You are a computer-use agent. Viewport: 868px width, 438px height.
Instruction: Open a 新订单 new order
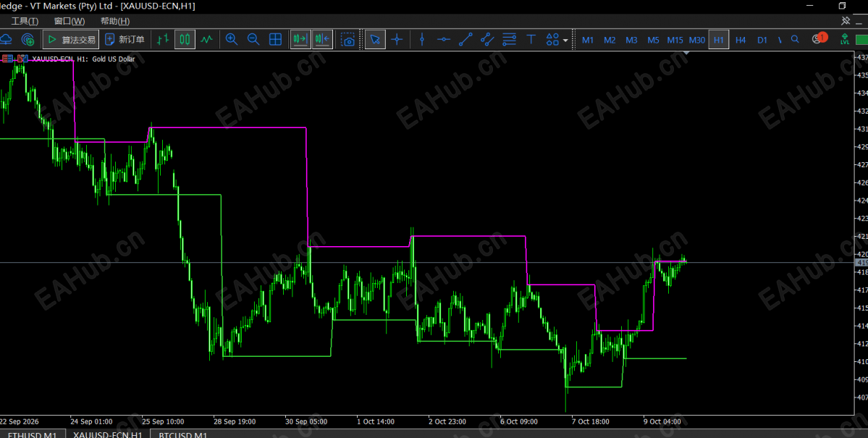tap(125, 39)
